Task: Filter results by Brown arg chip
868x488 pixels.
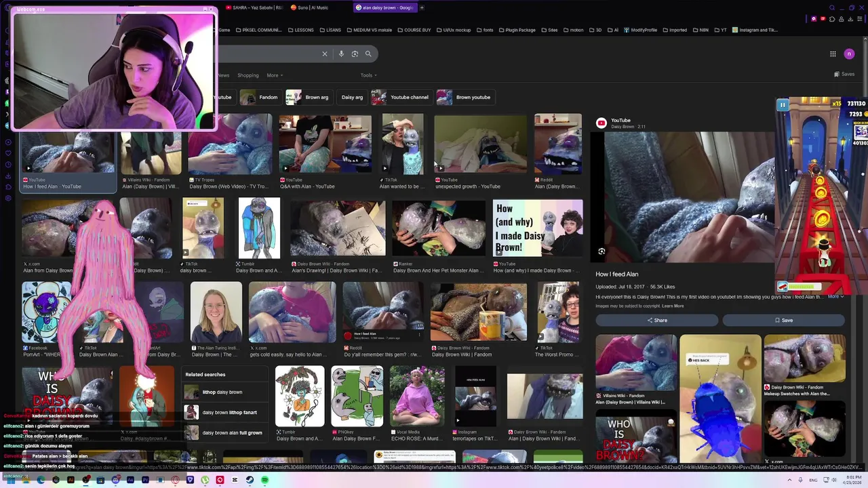Action: pos(307,97)
